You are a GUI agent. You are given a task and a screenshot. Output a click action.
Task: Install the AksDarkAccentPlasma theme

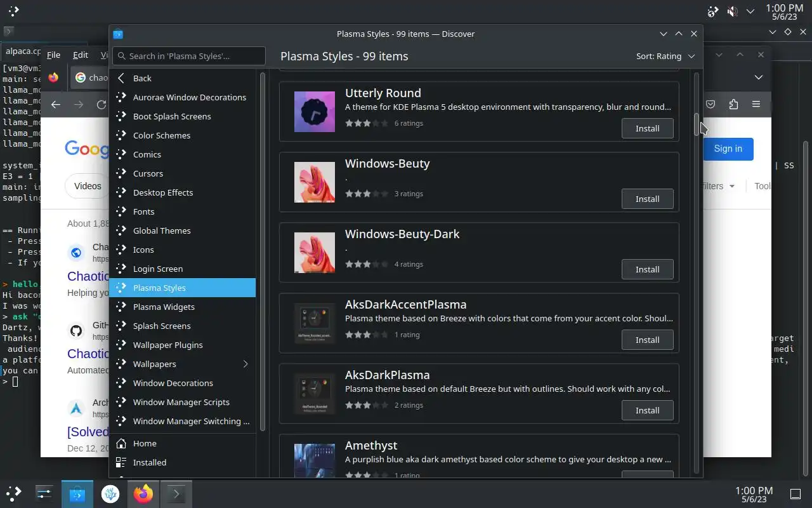point(647,340)
